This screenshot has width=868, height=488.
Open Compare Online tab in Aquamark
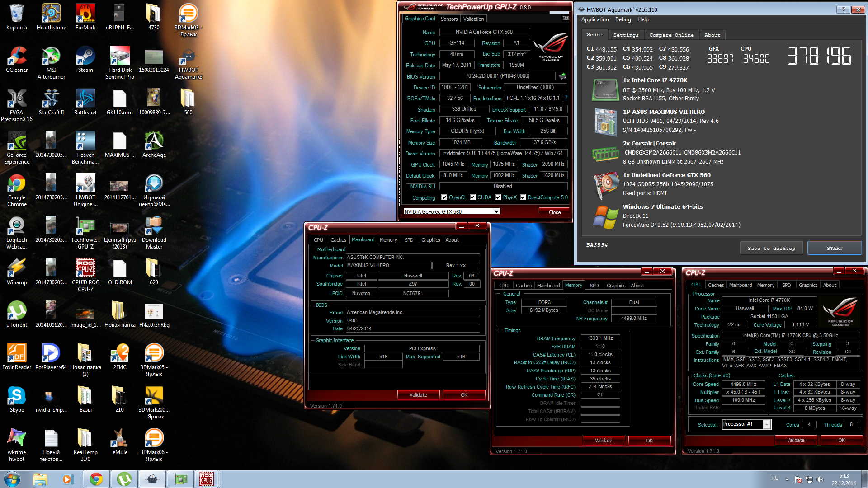[671, 35]
